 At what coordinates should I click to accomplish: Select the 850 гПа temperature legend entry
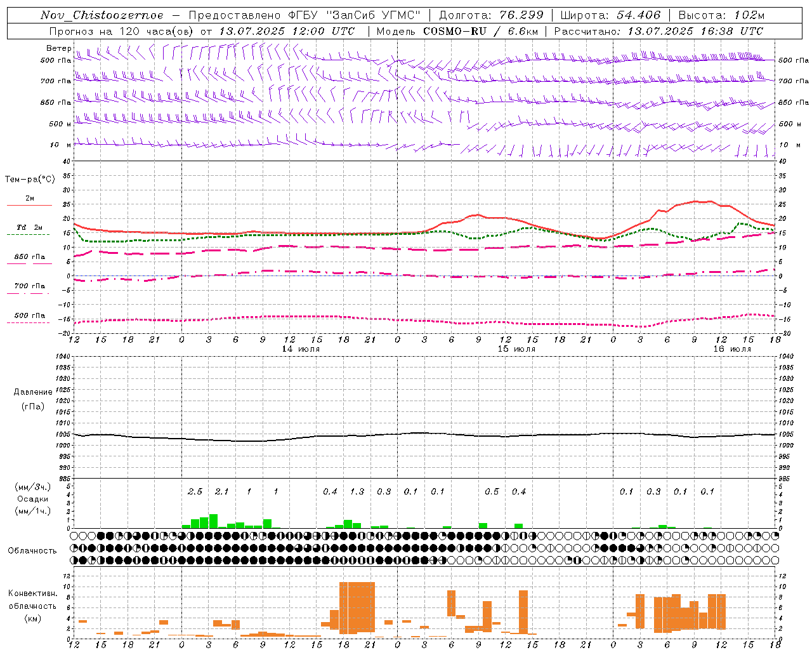(30, 257)
